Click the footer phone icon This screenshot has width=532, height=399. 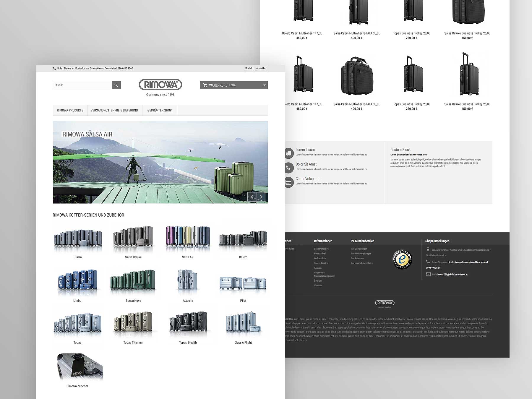(428, 262)
